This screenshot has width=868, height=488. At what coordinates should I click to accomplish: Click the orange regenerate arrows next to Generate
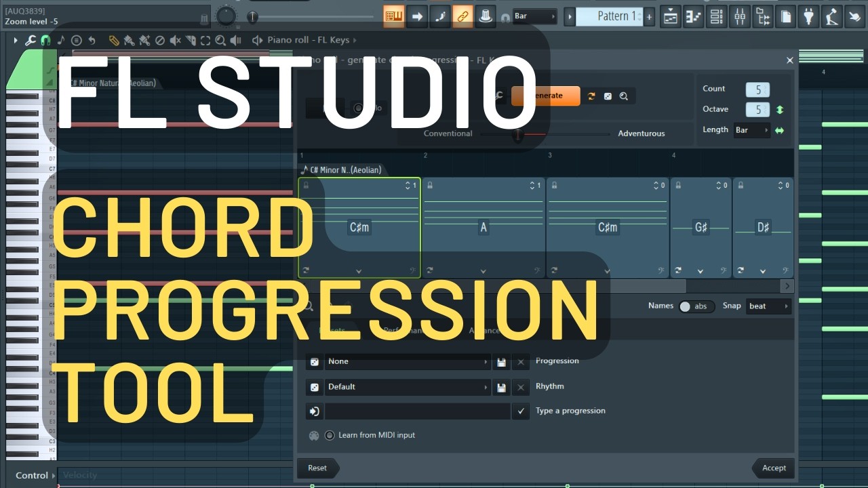591,96
